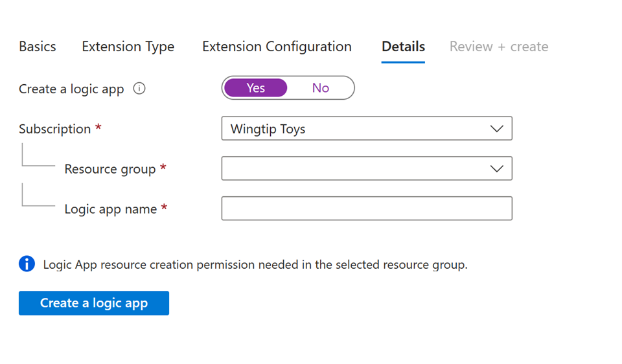Click the blue information icon near the permission message
Viewport: 622px width, 364px height.
point(27,264)
